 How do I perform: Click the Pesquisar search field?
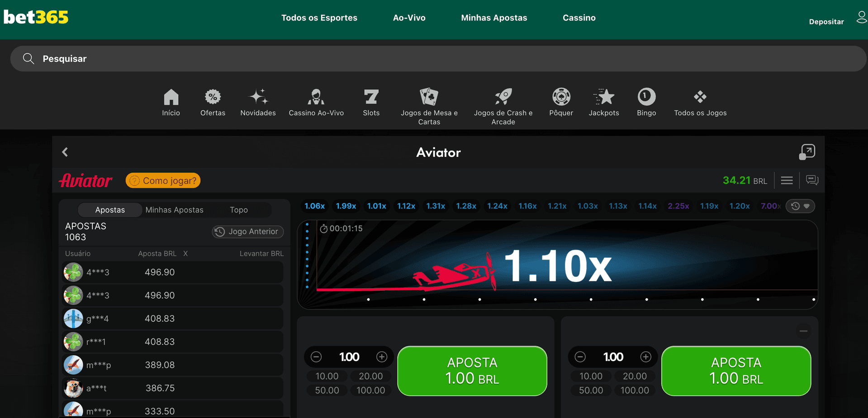click(x=438, y=58)
